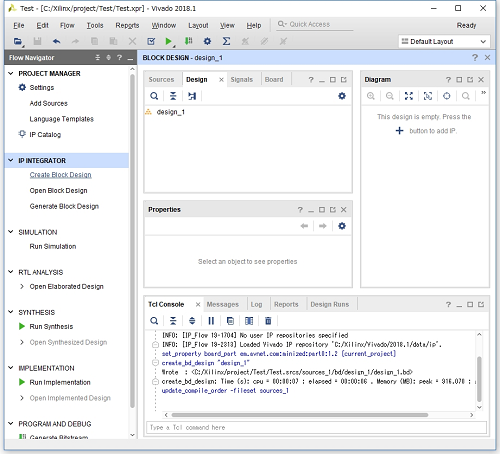Viewport: 500px width, 454px height.
Task: Open the Default Layout dropdown
Action: [x=444, y=42]
